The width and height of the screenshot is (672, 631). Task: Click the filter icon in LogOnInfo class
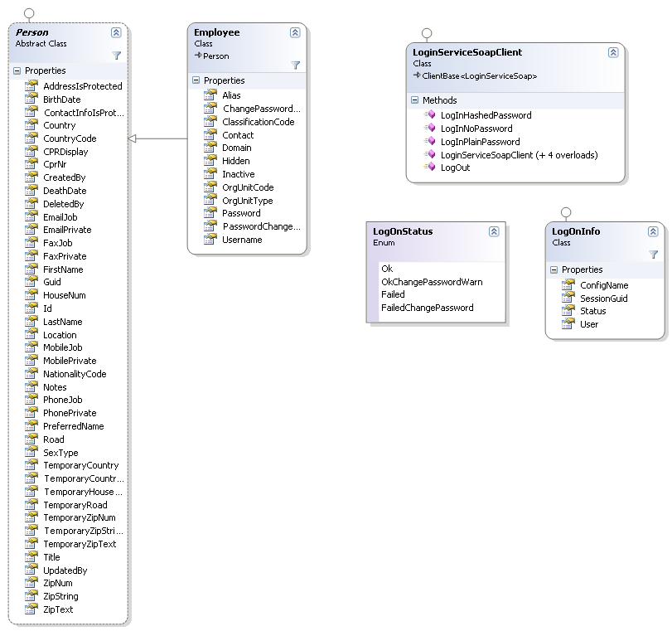pyautogui.click(x=653, y=255)
